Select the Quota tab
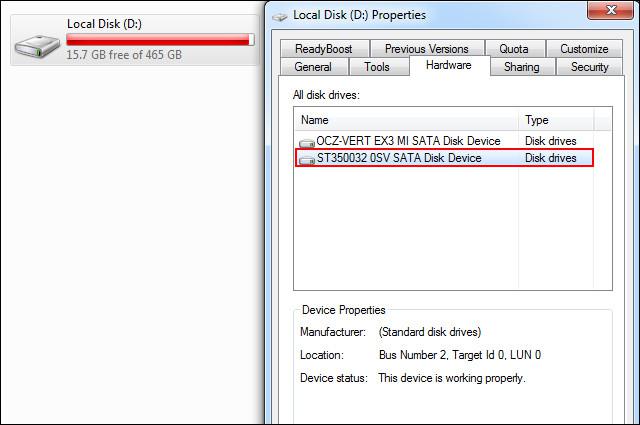The height and width of the screenshot is (425, 640). (514, 49)
